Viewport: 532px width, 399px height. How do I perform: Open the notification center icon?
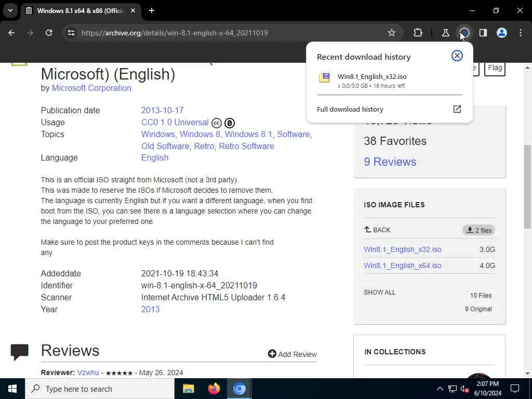click(515, 389)
